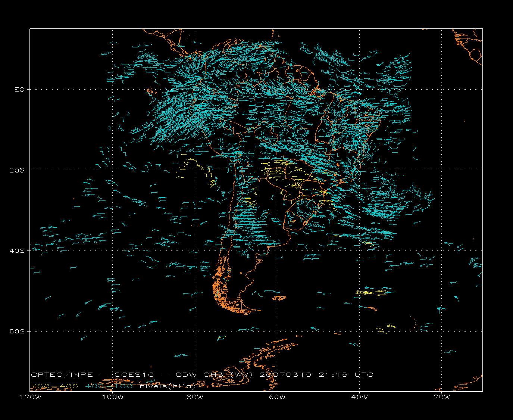Click the CPTEC/INPE caption text
Screen dimensions: 513x420
coord(62,374)
